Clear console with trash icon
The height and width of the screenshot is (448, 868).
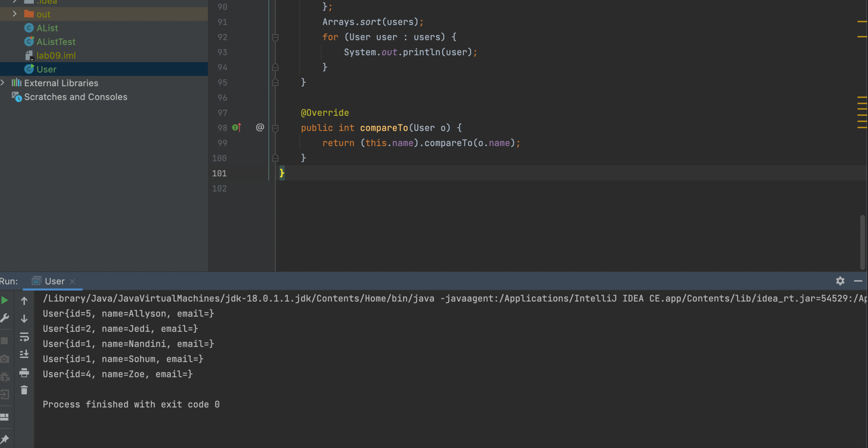tap(24, 390)
